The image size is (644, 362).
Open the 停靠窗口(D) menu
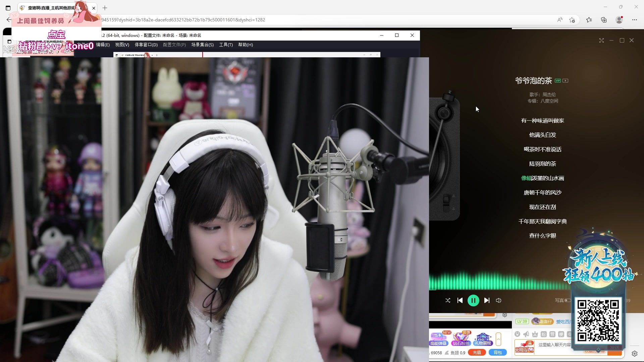(146, 45)
